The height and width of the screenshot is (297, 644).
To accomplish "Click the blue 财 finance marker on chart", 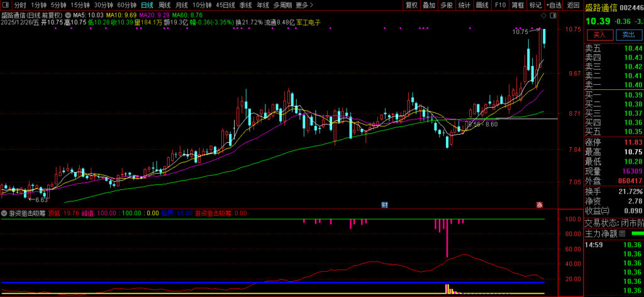I will click(x=385, y=205).
